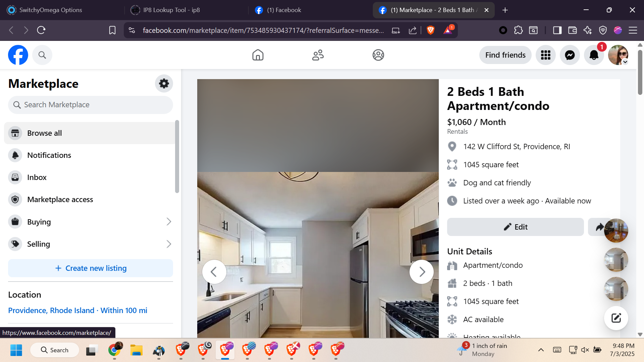The width and height of the screenshot is (644, 362).
Task: Click Search Marketplace input field
Action: tap(91, 105)
